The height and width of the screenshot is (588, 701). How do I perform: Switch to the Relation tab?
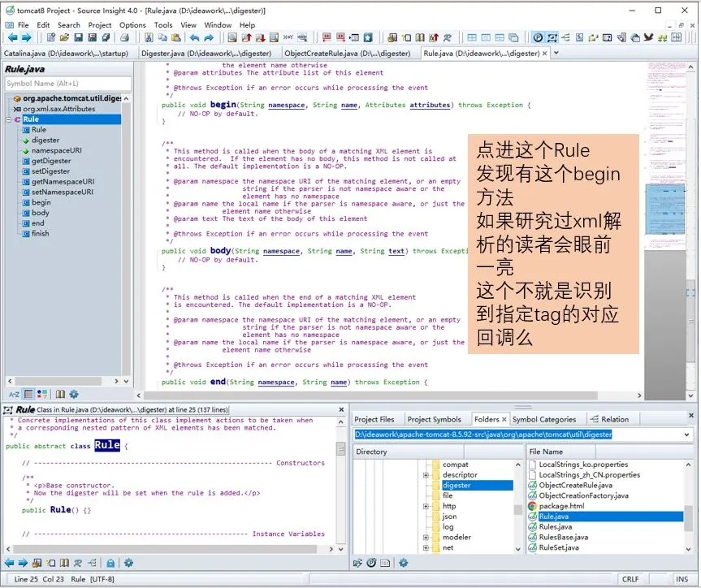coord(609,419)
